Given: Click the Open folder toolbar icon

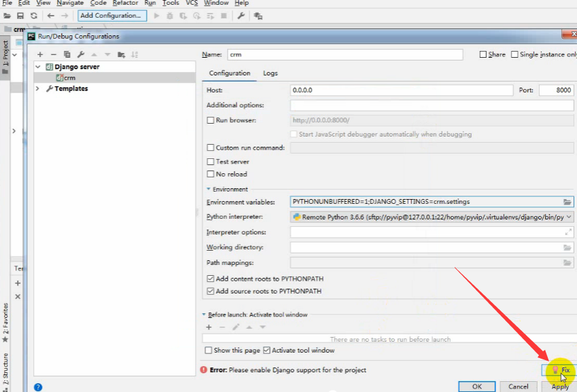Looking at the screenshot, I should (7, 16).
